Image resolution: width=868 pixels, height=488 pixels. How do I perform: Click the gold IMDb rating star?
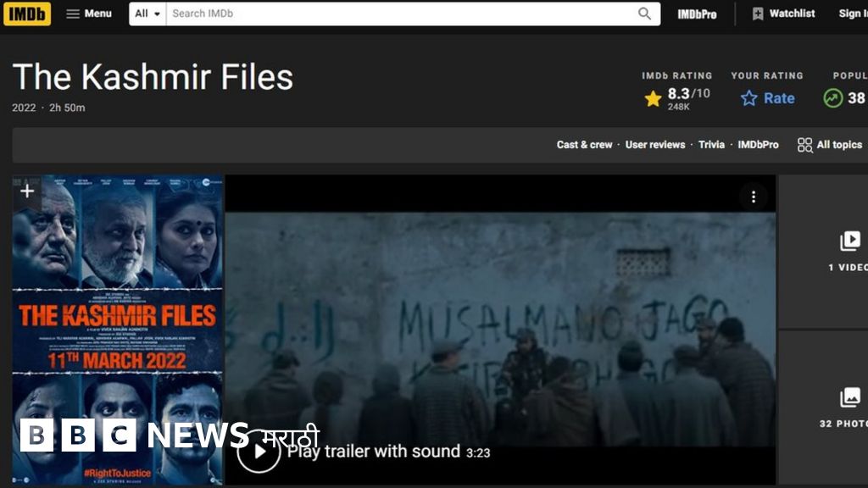click(653, 99)
